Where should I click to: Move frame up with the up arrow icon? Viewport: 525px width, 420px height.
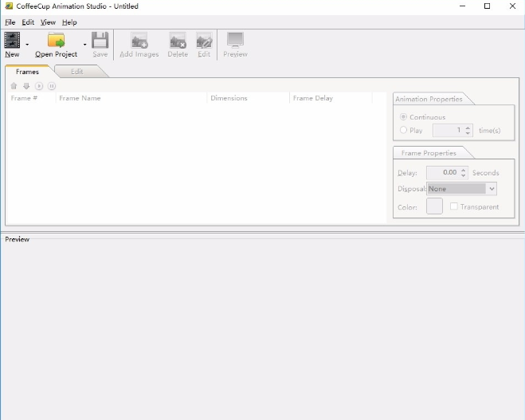(14, 86)
